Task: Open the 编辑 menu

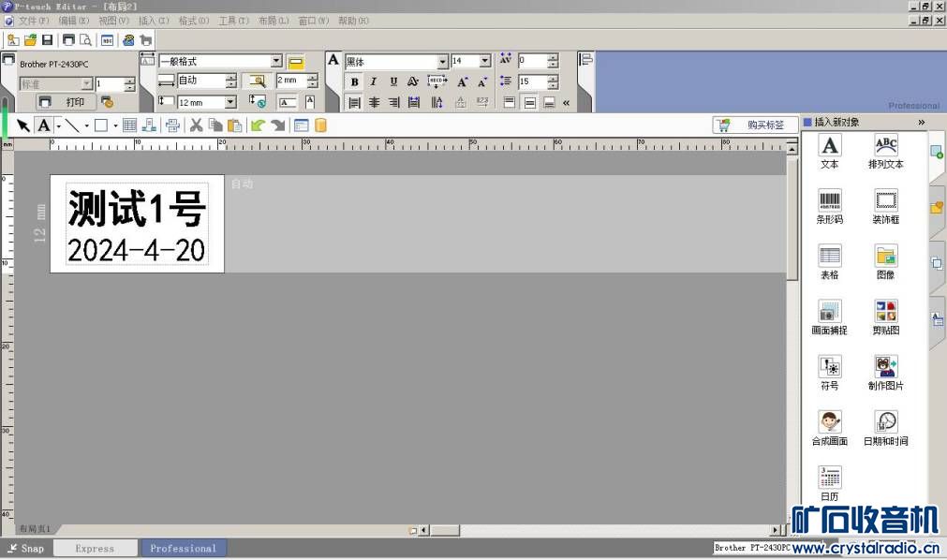Action: pyautogui.click(x=74, y=21)
